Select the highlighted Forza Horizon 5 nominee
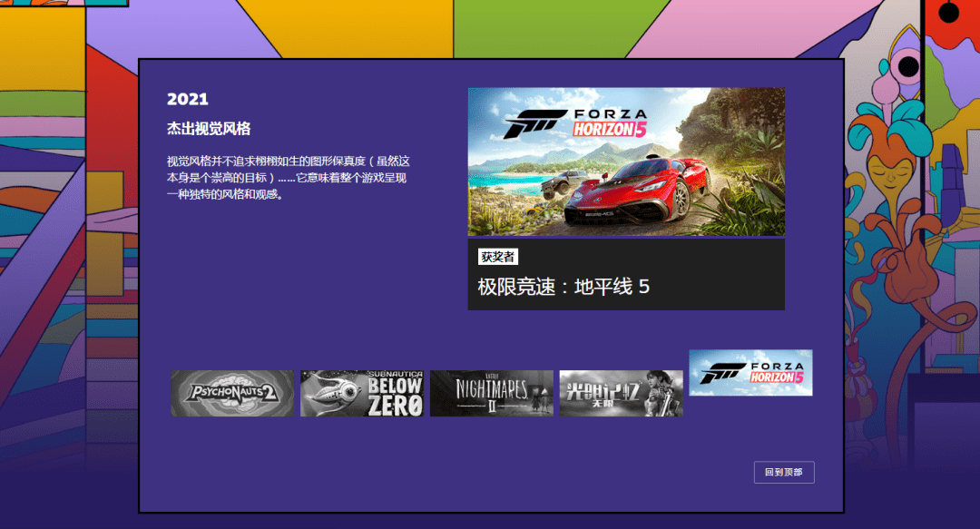Viewport: 980px width, 529px height. click(750, 372)
